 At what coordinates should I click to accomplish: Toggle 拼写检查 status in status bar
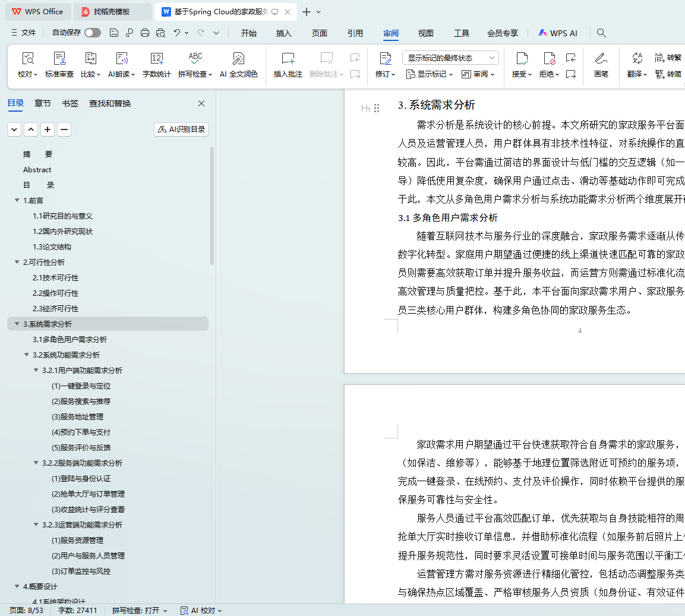coord(140,610)
